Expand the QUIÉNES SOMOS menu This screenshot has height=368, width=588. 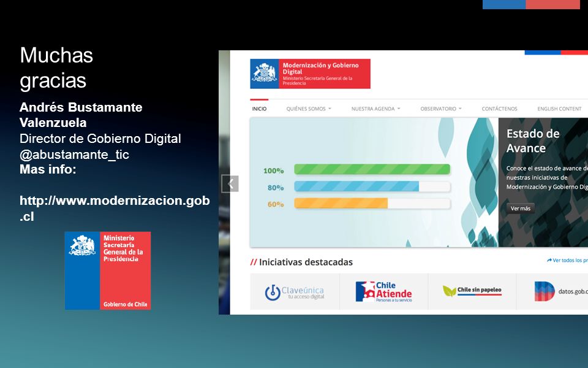coord(309,109)
